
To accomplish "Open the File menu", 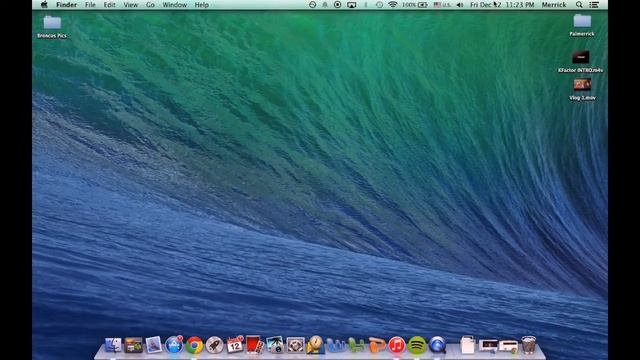I will (x=90, y=5).
